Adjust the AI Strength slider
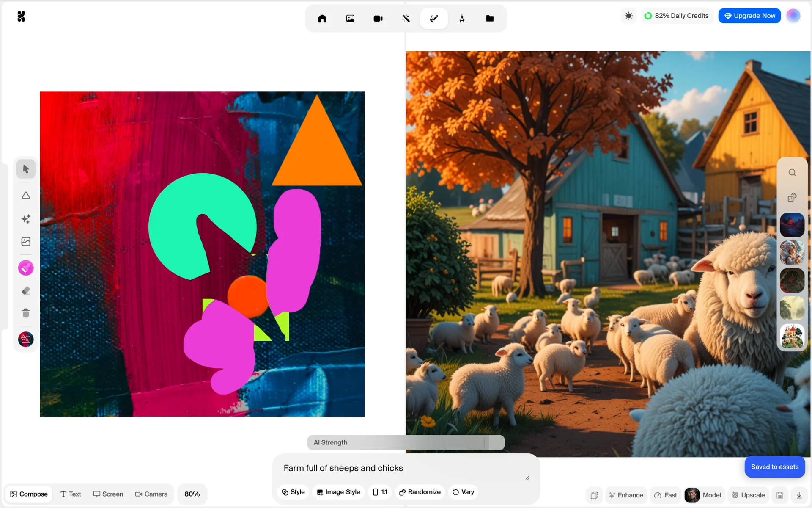 485,442
